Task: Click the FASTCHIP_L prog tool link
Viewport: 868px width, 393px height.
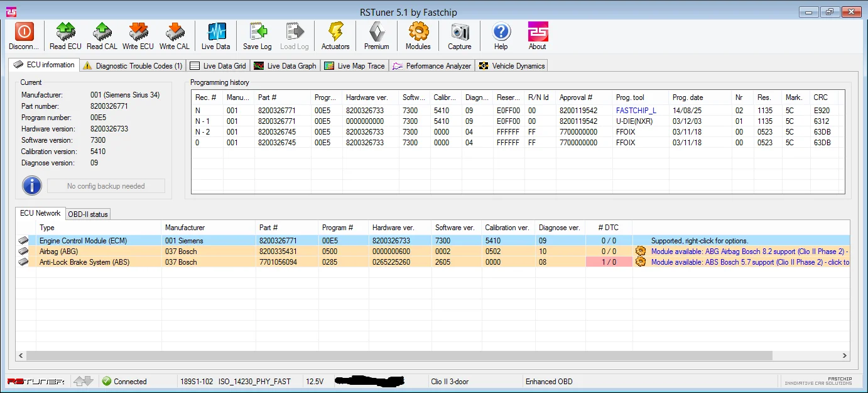Action: point(636,110)
